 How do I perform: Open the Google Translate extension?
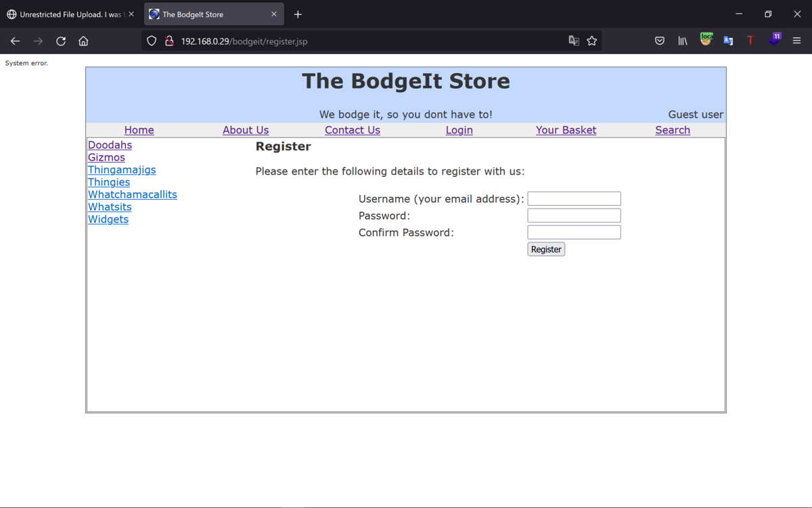click(x=728, y=41)
